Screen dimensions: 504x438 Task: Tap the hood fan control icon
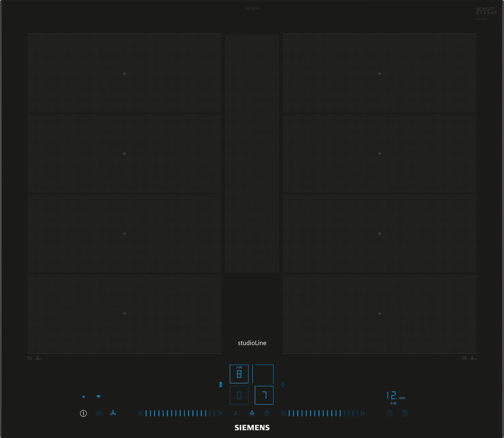coord(113,413)
